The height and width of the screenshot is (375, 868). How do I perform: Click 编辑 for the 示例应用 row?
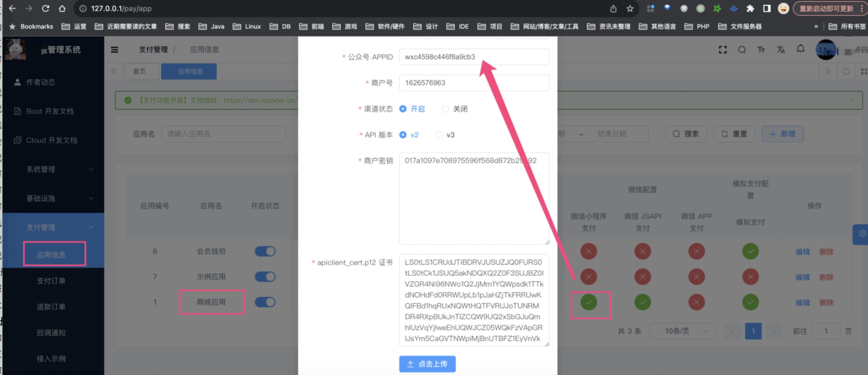pos(802,277)
